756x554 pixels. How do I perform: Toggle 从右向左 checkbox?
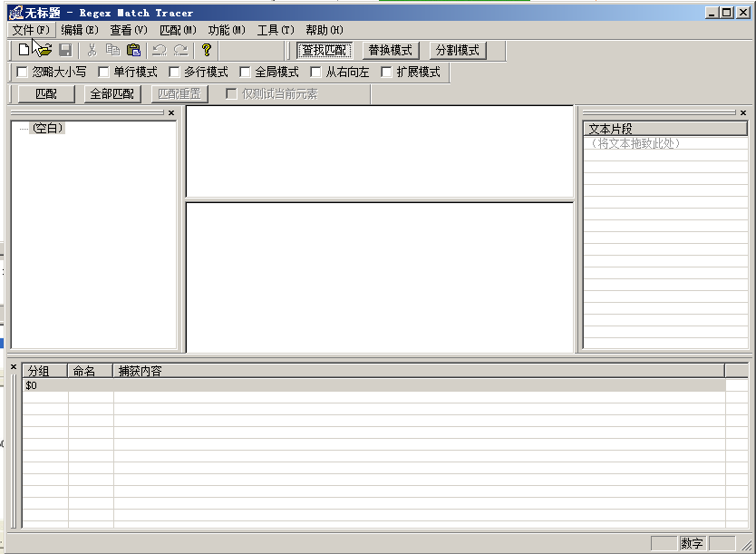coord(315,72)
